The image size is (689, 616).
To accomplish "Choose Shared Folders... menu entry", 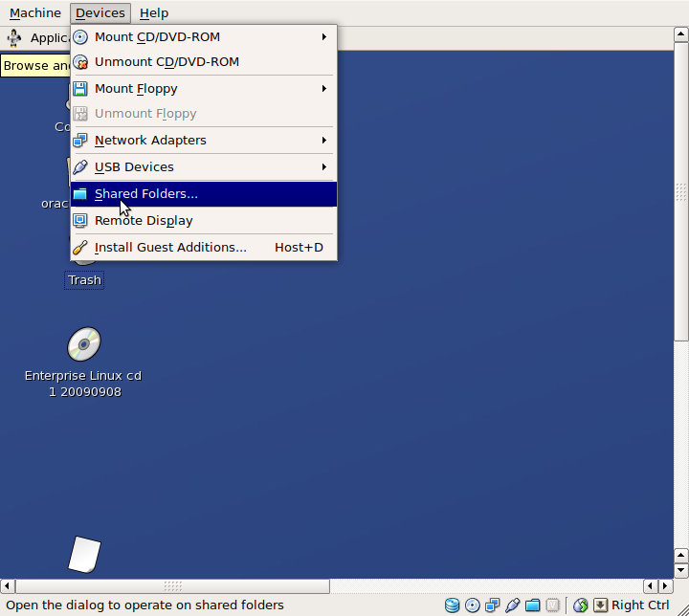I will (x=204, y=194).
